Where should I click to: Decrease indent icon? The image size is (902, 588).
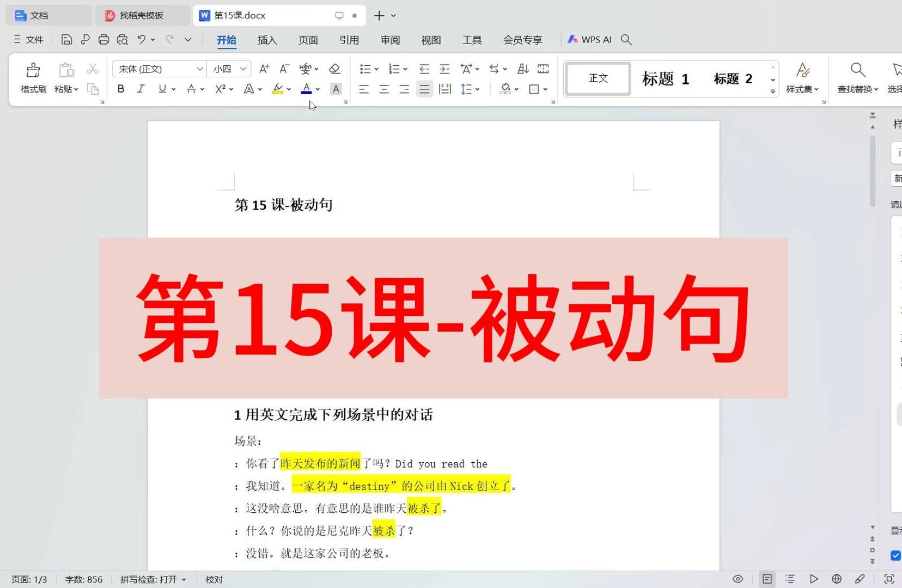(424, 69)
